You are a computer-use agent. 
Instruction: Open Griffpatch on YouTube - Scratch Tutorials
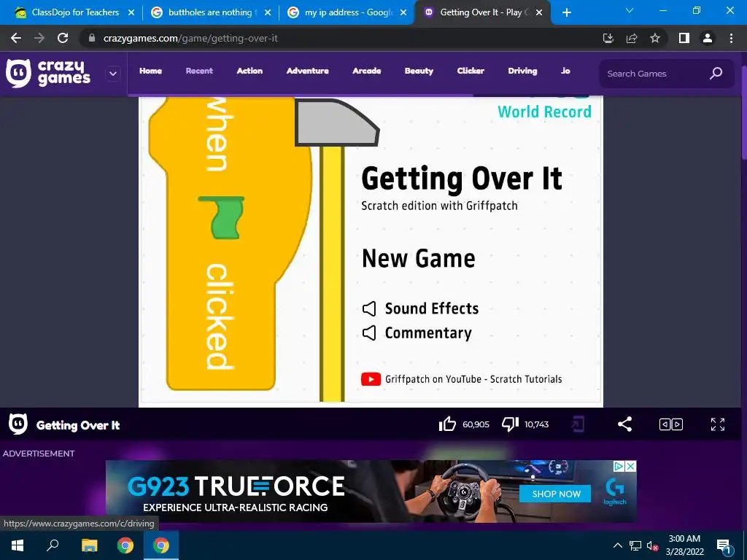click(x=473, y=379)
